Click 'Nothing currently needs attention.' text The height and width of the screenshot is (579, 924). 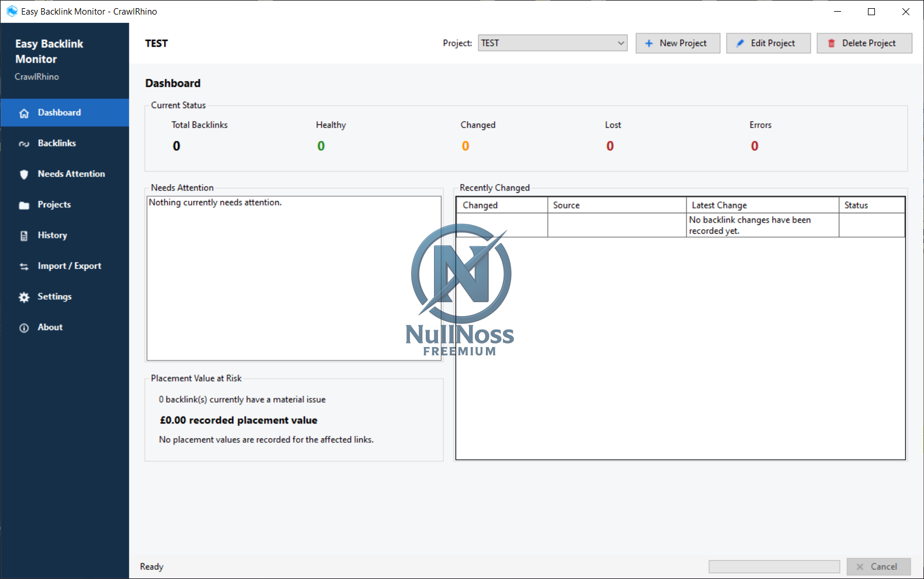click(216, 203)
